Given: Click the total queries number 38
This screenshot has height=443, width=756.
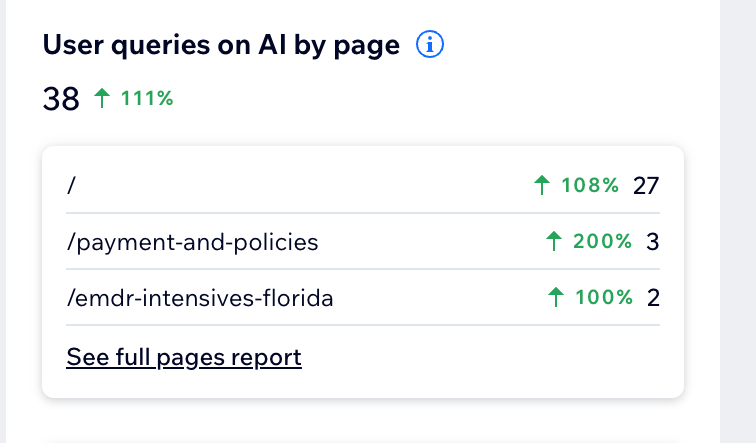Looking at the screenshot, I should (x=61, y=99).
